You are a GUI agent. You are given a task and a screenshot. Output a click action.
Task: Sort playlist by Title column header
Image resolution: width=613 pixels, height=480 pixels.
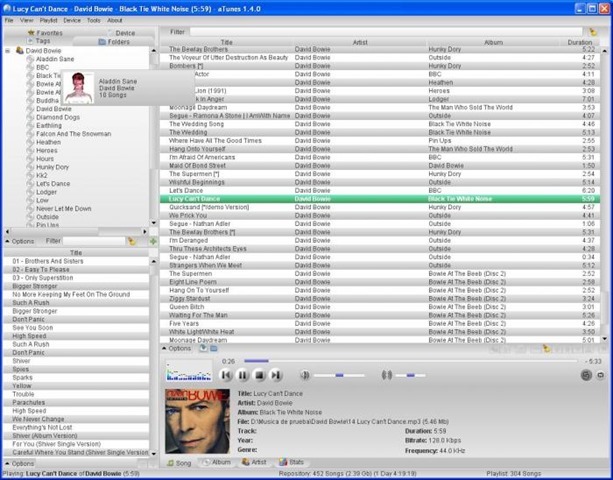point(227,42)
